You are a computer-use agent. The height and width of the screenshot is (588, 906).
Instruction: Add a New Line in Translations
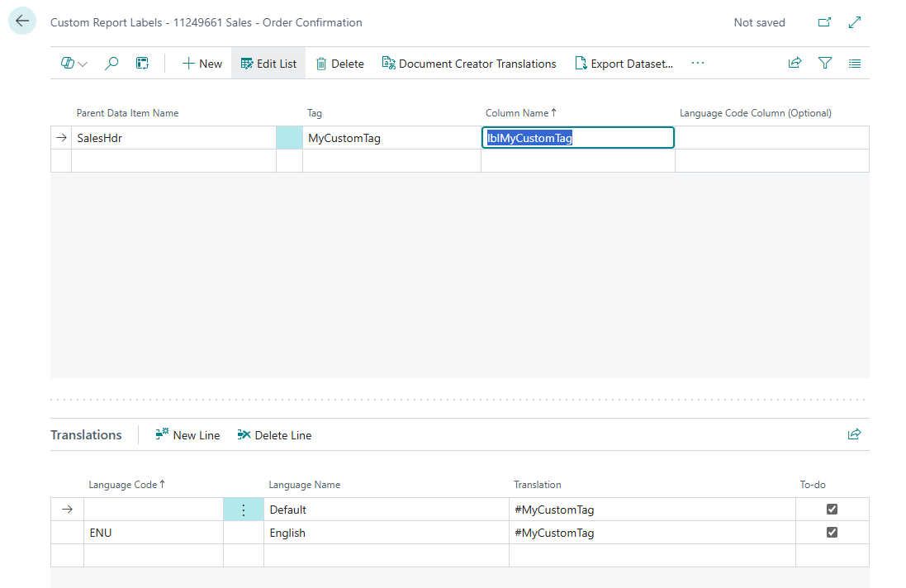click(187, 435)
